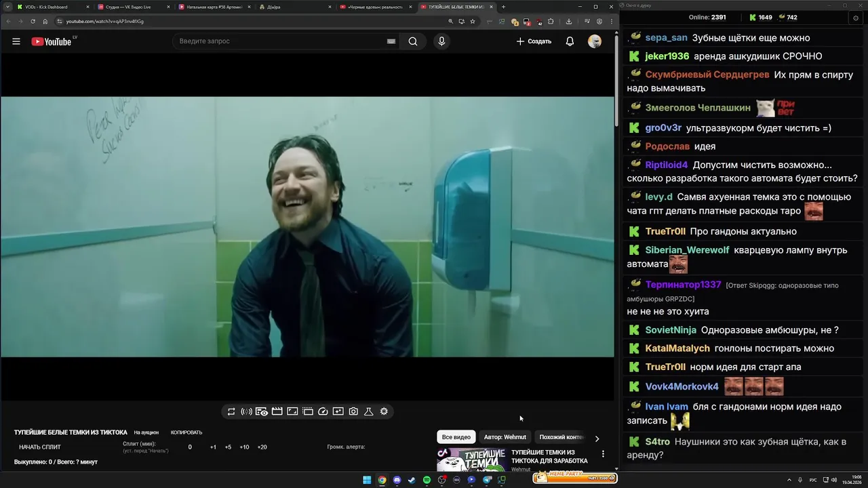The image size is (868, 488).
Task: Go to the YouTube home logo
Action: (51, 41)
